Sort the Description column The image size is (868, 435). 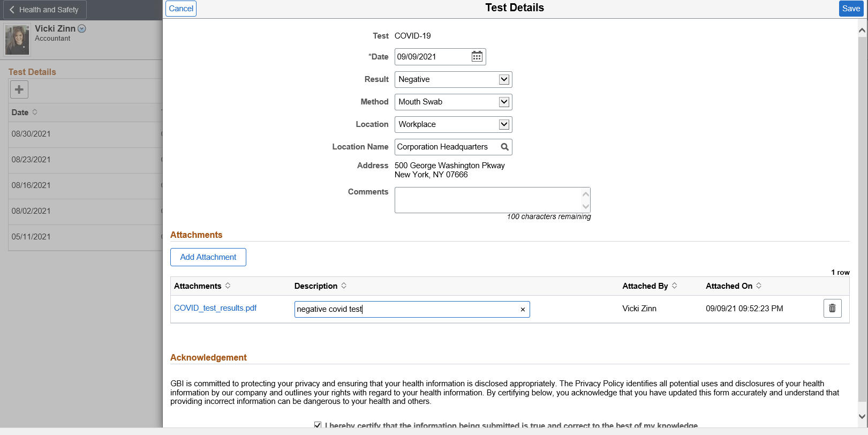pos(344,286)
